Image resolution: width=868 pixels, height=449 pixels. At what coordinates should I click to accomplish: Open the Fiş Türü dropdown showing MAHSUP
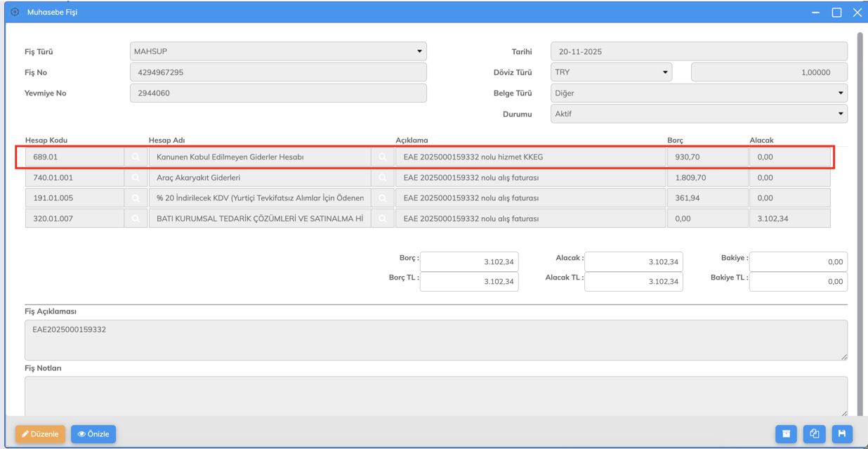[x=278, y=51]
